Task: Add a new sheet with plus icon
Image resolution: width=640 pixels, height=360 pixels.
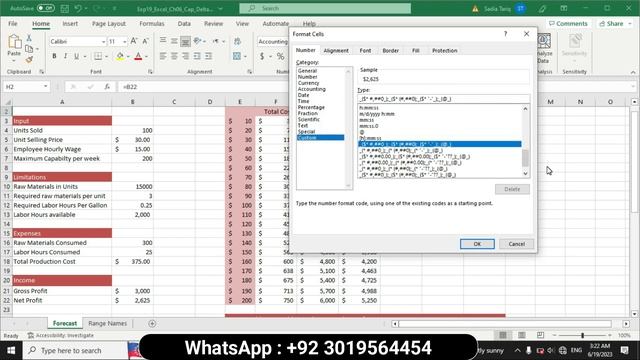Action: point(152,323)
